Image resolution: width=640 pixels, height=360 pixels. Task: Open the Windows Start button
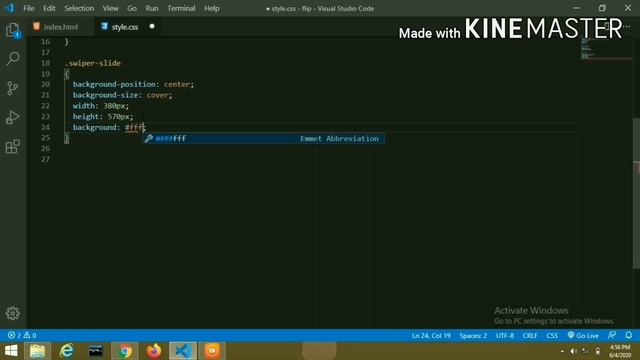(11, 351)
